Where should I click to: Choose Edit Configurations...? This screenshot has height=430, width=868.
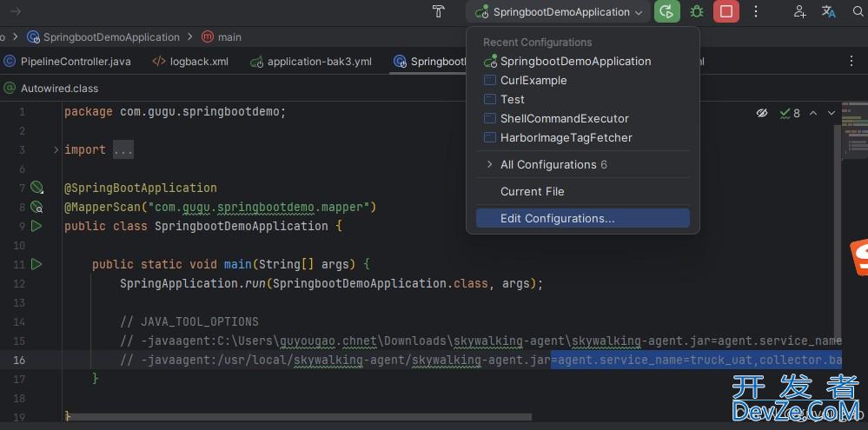(x=583, y=218)
